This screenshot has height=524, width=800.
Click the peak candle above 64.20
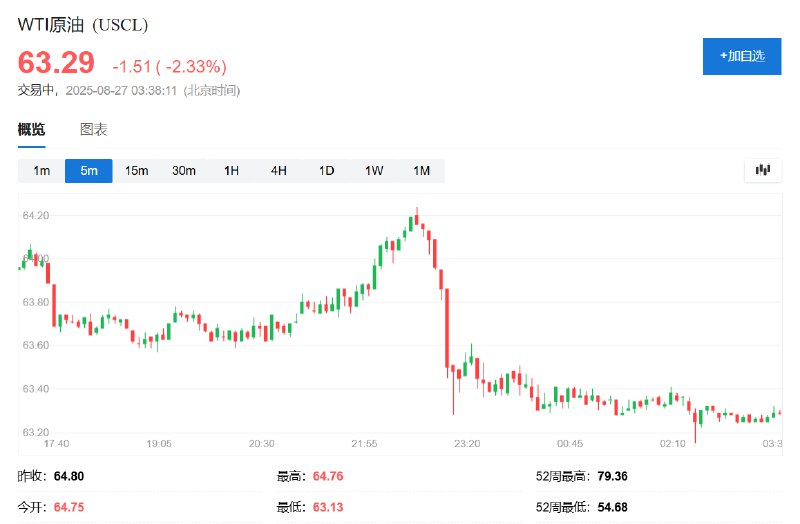pyautogui.click(x=417, y=218)
